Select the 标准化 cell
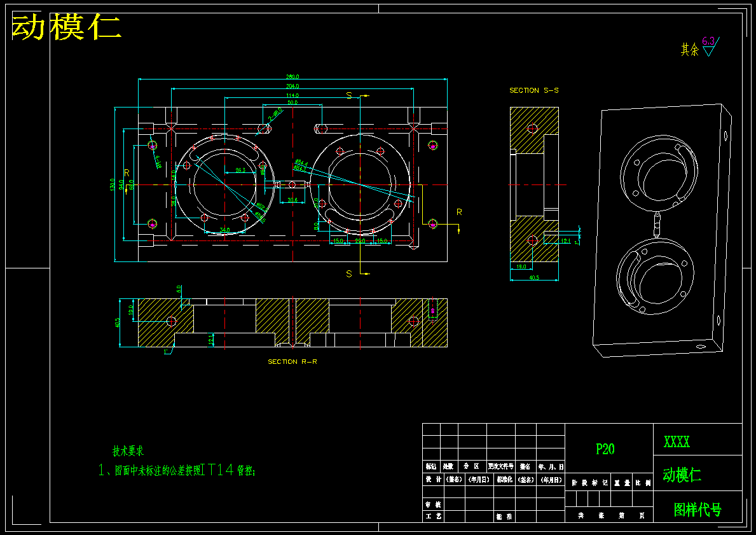 (504, 480)
